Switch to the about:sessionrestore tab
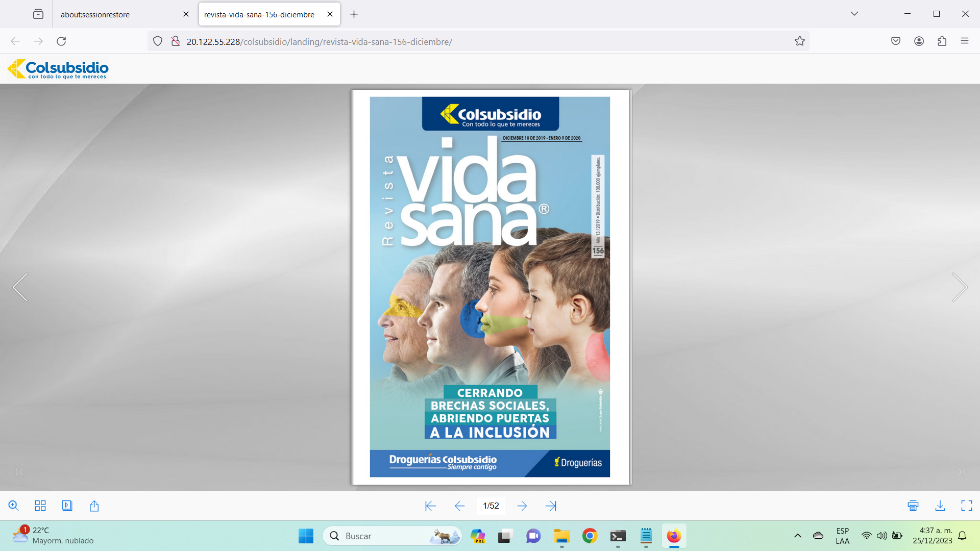The height and width of the screenshot is (551, 980). 95,14
